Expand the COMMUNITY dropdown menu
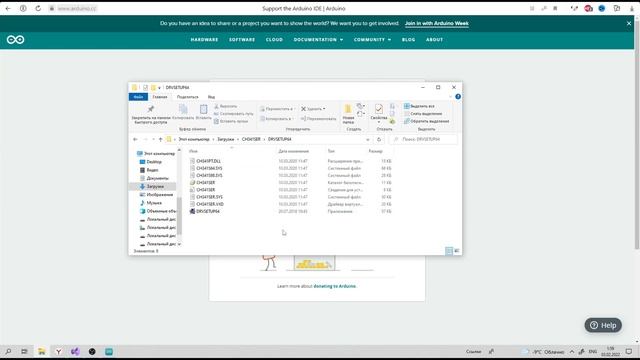 372,40
